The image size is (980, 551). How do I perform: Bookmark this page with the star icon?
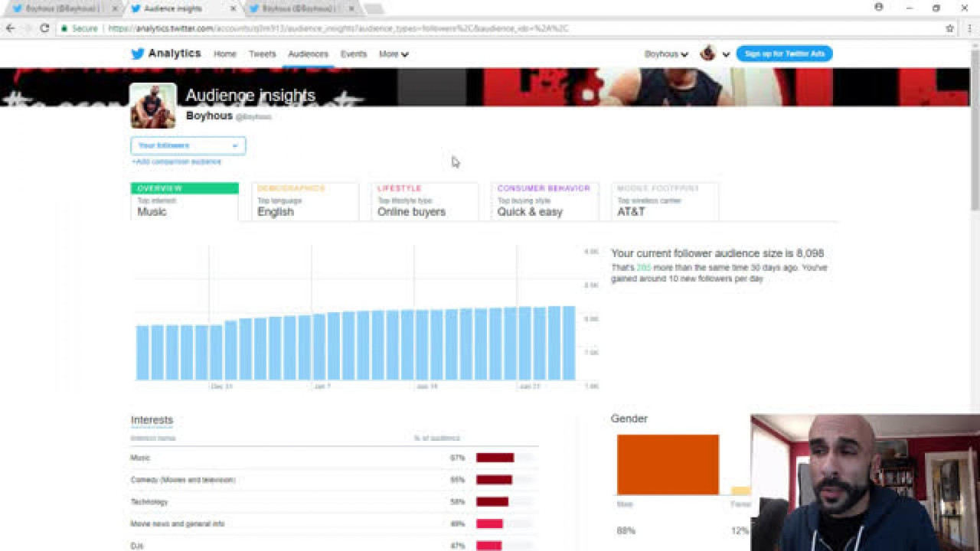[x=950, y=28]
